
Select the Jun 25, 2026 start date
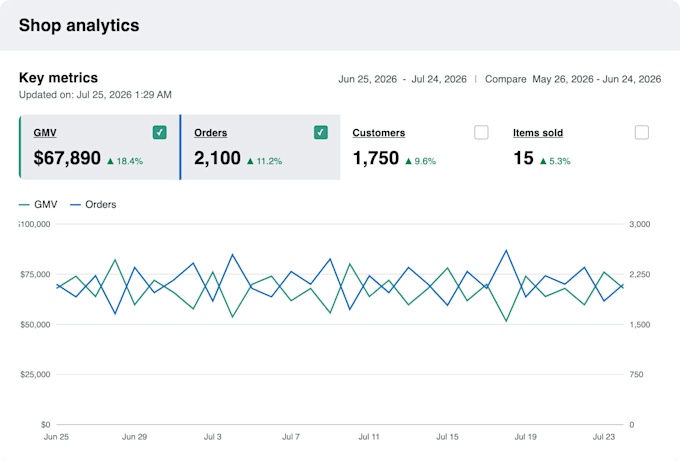pos(367,79)
